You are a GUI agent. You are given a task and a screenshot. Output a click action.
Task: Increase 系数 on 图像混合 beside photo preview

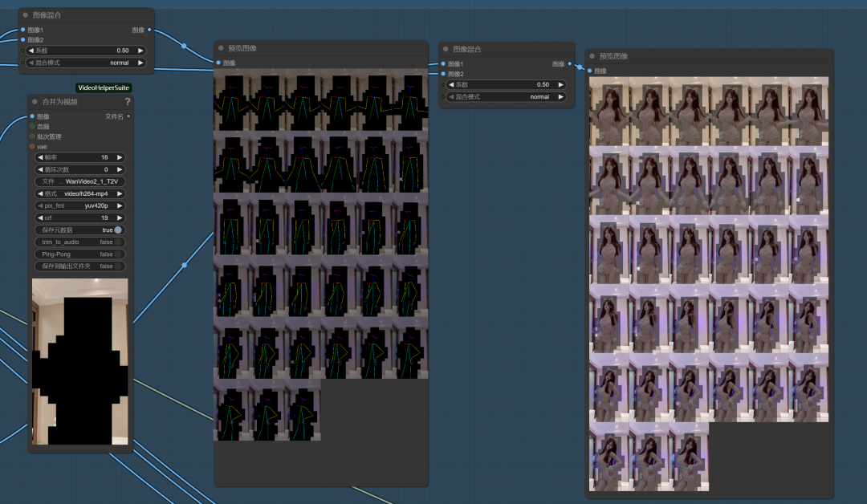(560, 84)
